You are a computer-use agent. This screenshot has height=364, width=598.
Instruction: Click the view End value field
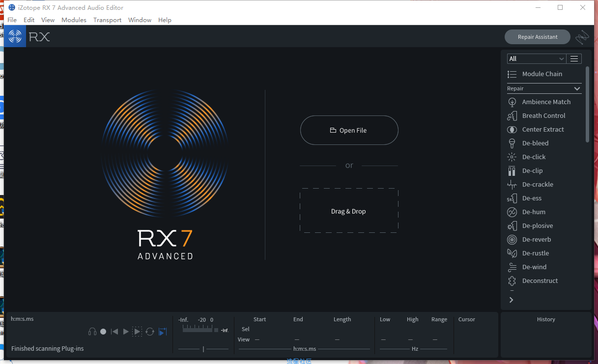(x=297, y=339)
